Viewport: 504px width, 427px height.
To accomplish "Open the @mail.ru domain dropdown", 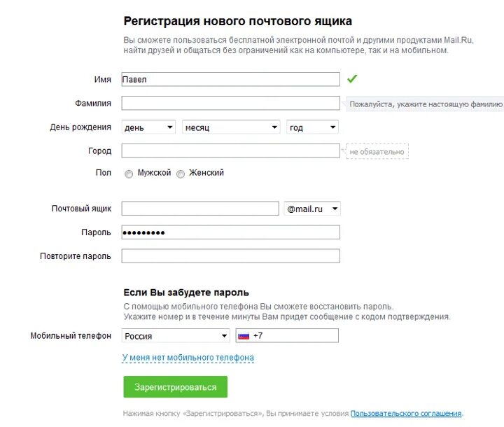I will 312,209.
